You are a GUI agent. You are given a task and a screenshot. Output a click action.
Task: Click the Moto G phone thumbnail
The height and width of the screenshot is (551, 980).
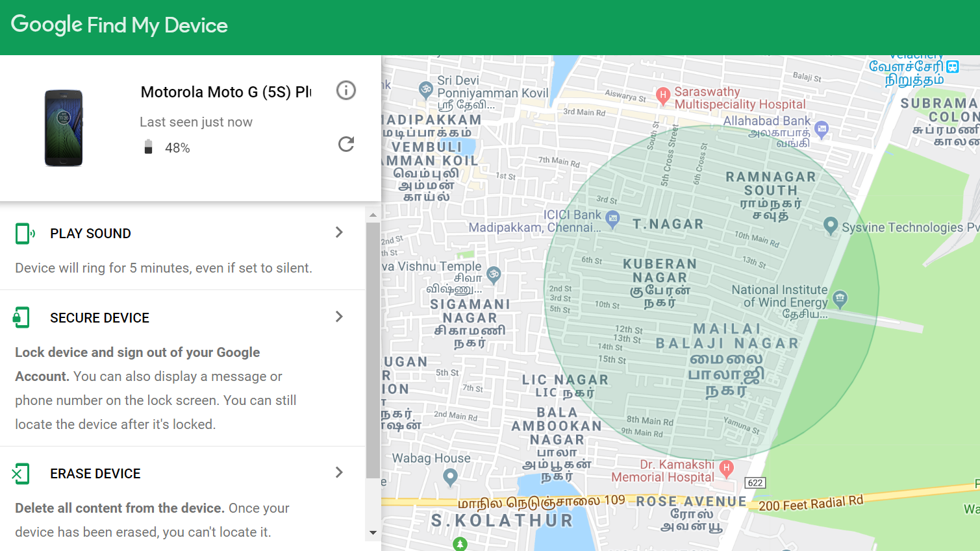tap(62, 127)
